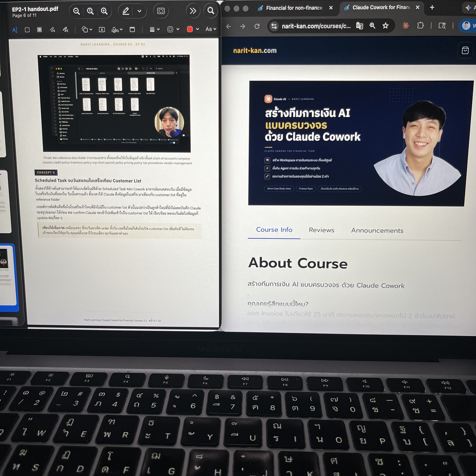Open the Claude extension icon
The height and width of the screenshot is (476, 476).
click(x=405, y=25)
